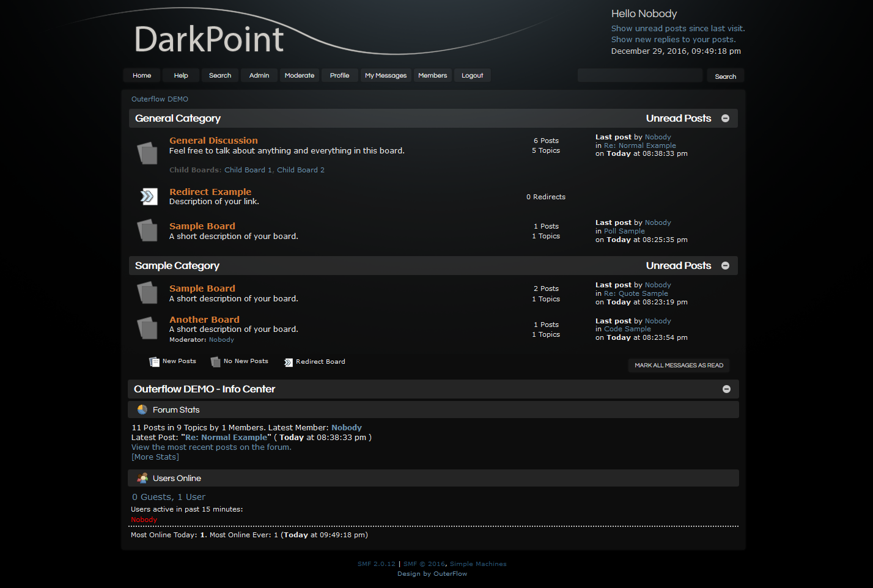Screen dimensions: 873x588
Task: Open Re: Normal Example last post link
Action: point(640,145)
